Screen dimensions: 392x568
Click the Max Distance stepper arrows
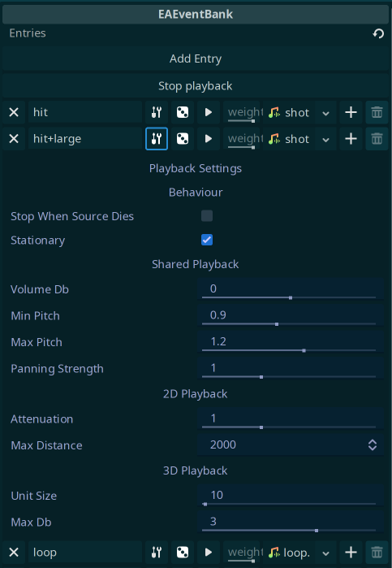click(373, 444)
